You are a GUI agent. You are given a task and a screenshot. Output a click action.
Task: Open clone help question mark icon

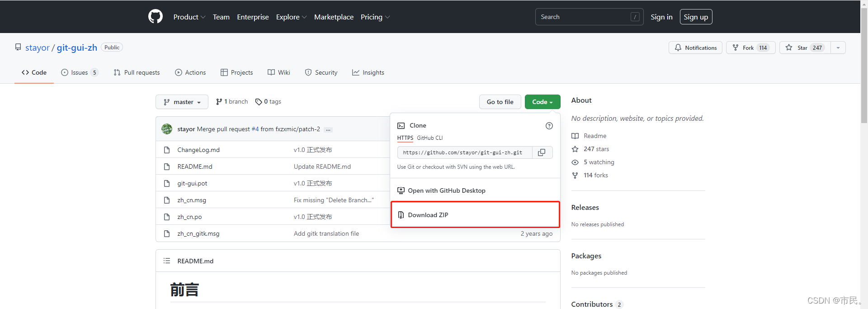click(x=549, y=126)
